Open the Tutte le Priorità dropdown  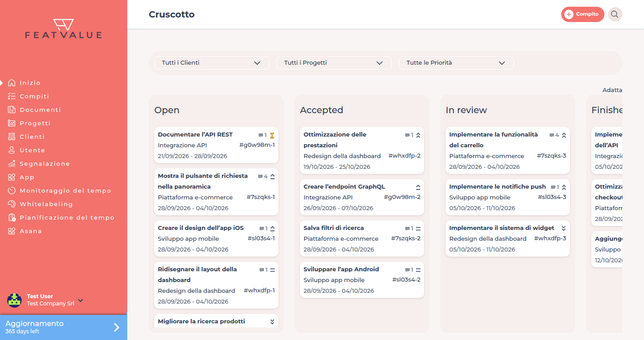click(x=456, y=63)
